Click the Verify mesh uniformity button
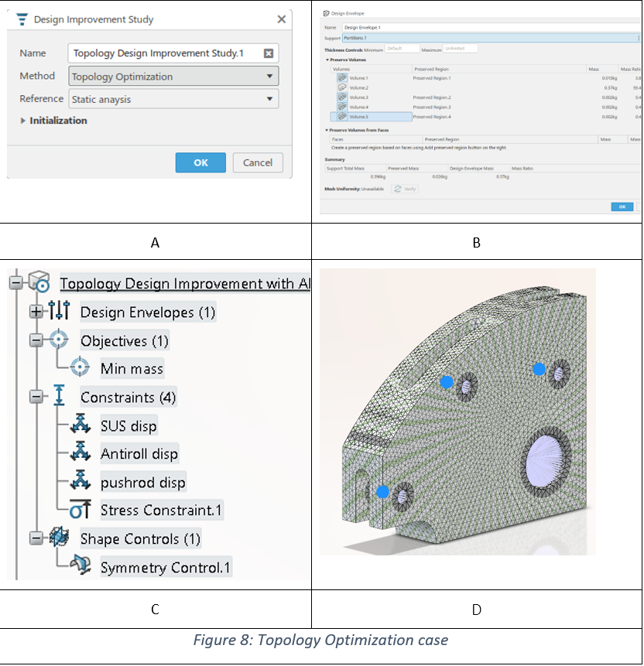 pyautogui.click(x=405, y=189)
